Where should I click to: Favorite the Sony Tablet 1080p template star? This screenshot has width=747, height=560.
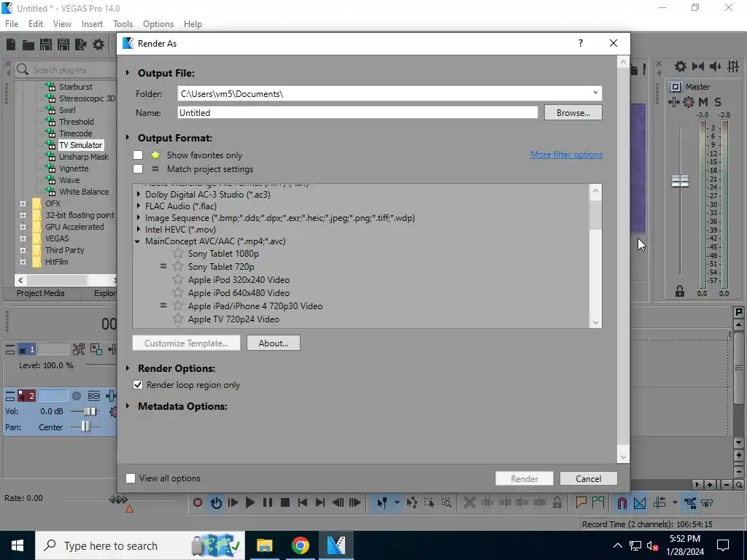178,253
